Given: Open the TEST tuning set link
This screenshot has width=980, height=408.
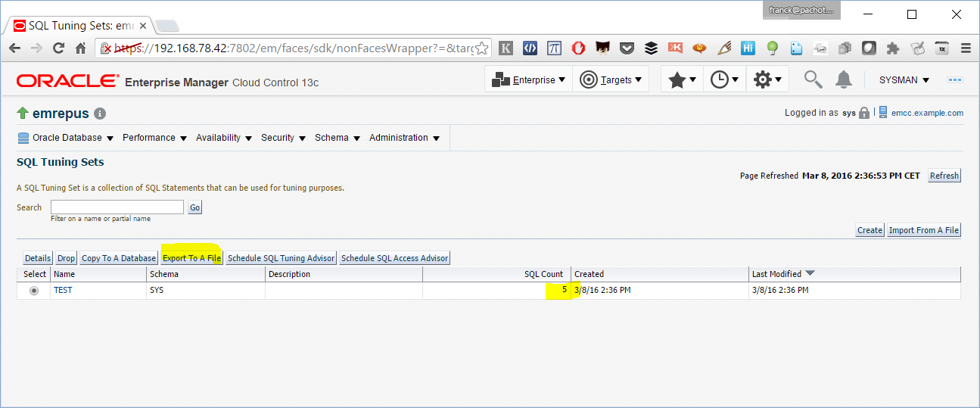Looking at the screenshot, I should coord(63,290).
